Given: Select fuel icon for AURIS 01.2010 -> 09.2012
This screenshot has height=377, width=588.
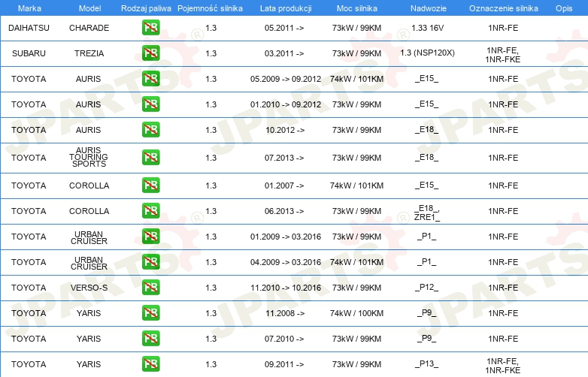Looking at the screenshot, I should coord(150,104).
